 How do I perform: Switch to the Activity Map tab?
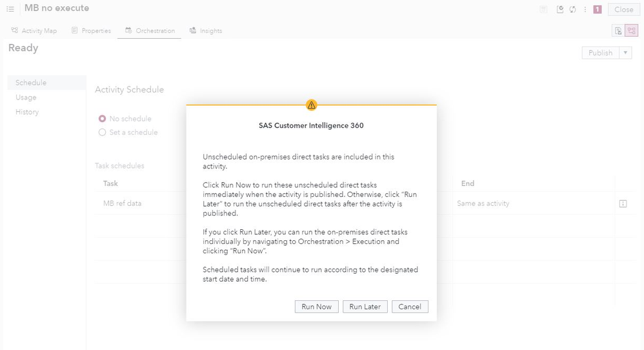[x=34, y=30]
